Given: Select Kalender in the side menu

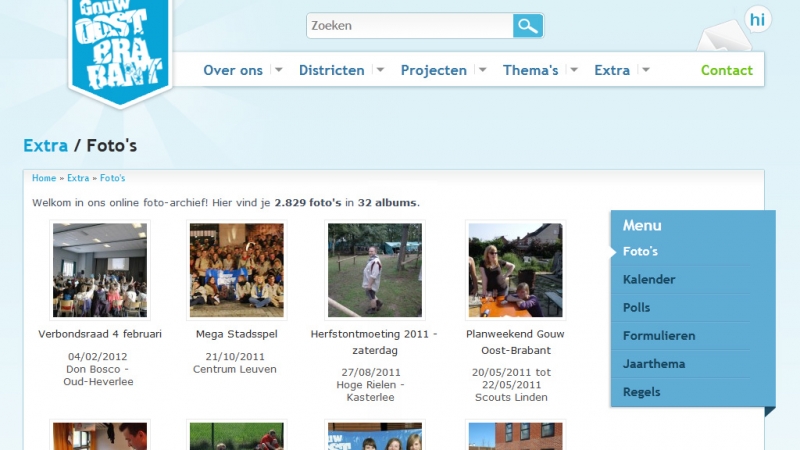Looking at the screenshot, I should (x=649, y=280).
